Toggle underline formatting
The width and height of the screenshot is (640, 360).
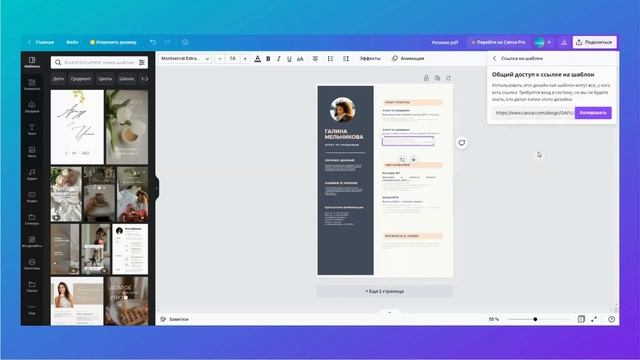289,59
